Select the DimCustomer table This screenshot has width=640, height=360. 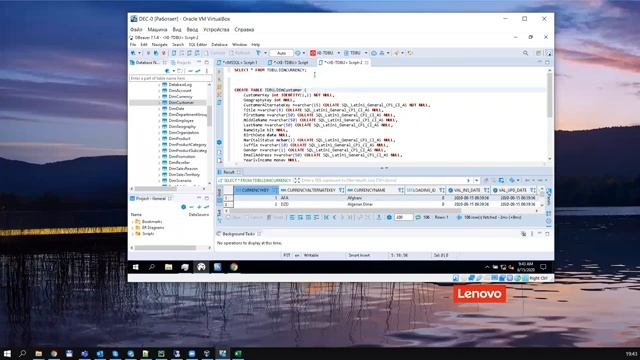coord(181,102)
